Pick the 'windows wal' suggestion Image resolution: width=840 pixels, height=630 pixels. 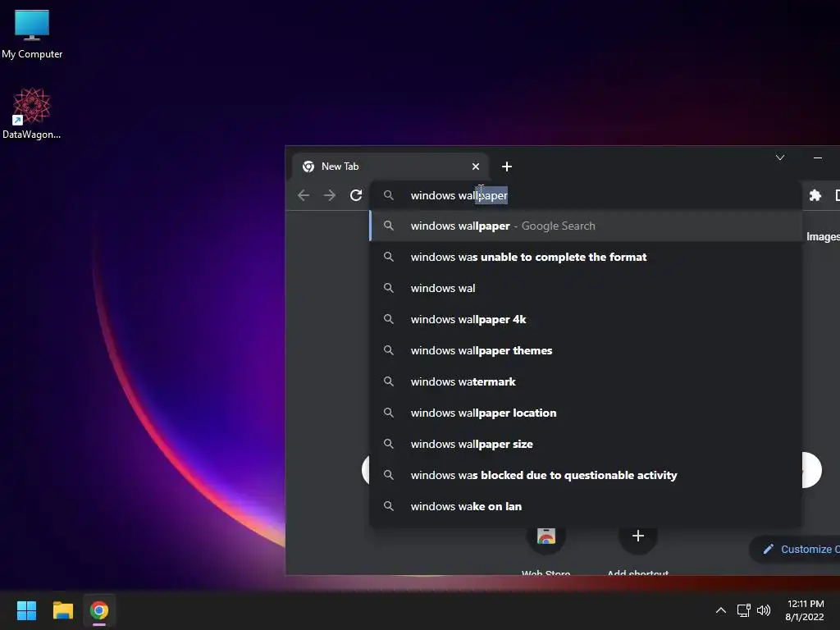586,288
